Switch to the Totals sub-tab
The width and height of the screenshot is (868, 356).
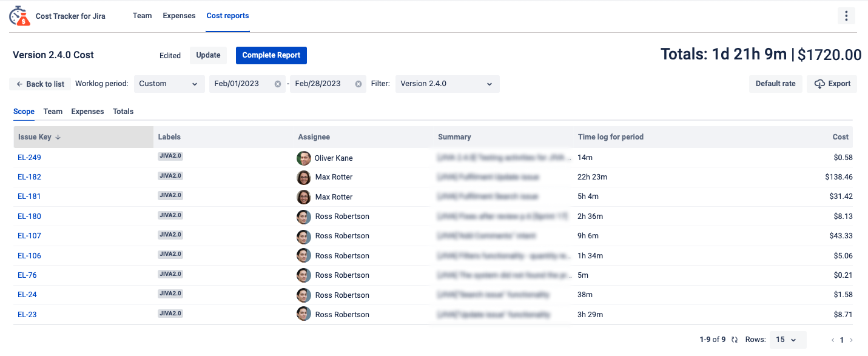tap(123, 112)
